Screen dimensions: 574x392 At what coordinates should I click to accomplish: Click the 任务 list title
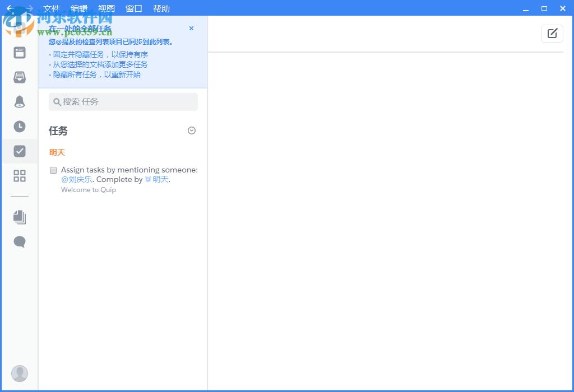click(58, 130)
